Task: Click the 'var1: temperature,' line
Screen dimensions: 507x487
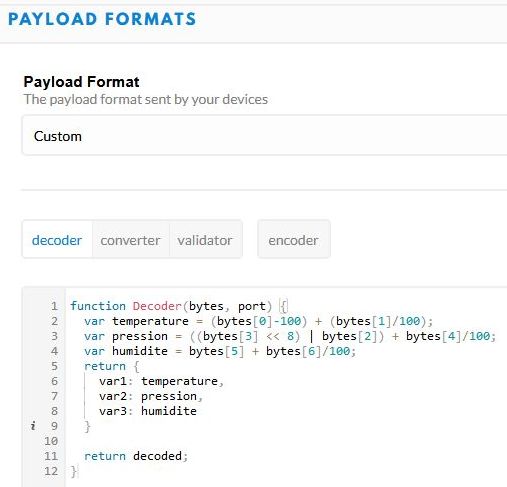Action: 161,381
